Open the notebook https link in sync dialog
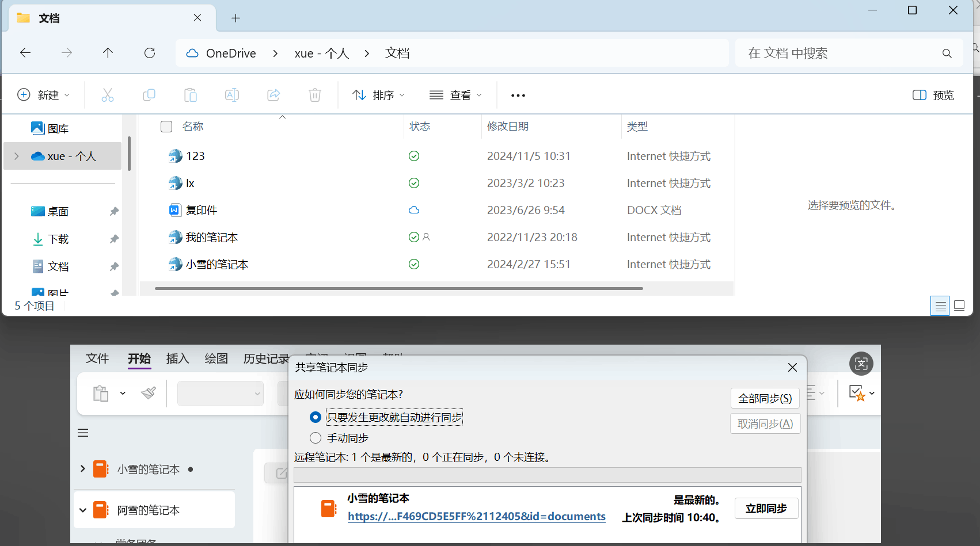This screenshot has width=980, height=546. (477, 517)
